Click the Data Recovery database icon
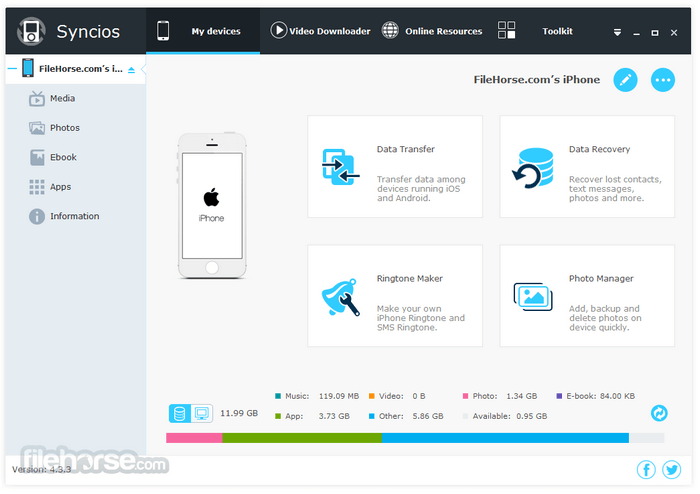Image resolution: width=700 pixels, height=494 pixels. pos(533,168)
